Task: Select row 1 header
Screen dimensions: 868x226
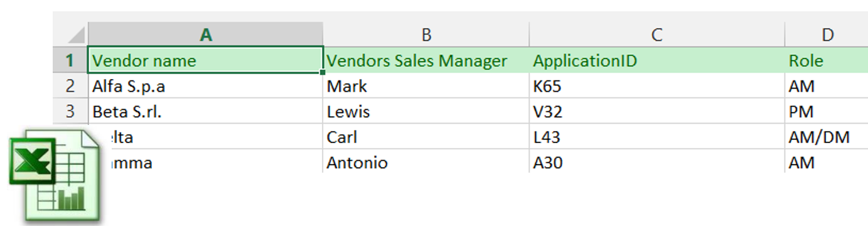Action: pyautogui.click(x=70, y=61)
